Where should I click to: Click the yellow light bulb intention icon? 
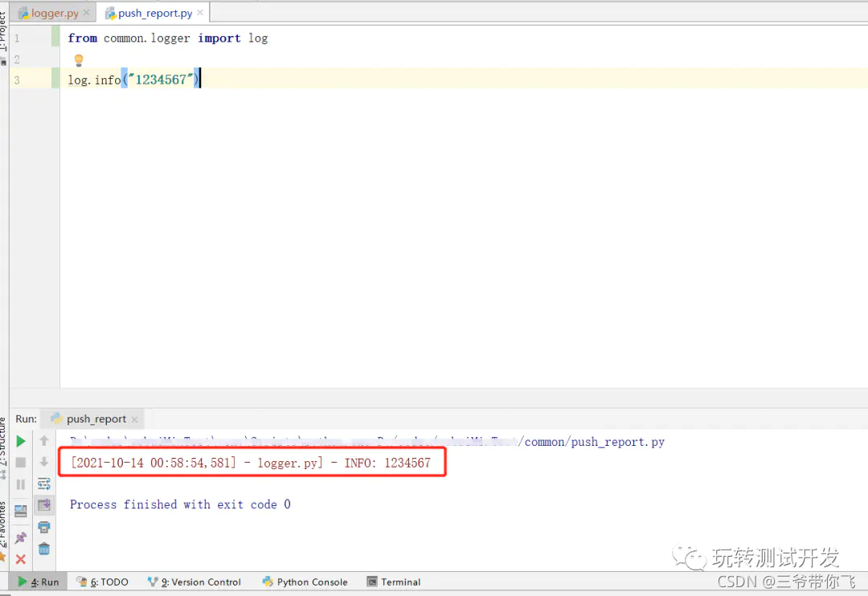click(x=79, y=59)
